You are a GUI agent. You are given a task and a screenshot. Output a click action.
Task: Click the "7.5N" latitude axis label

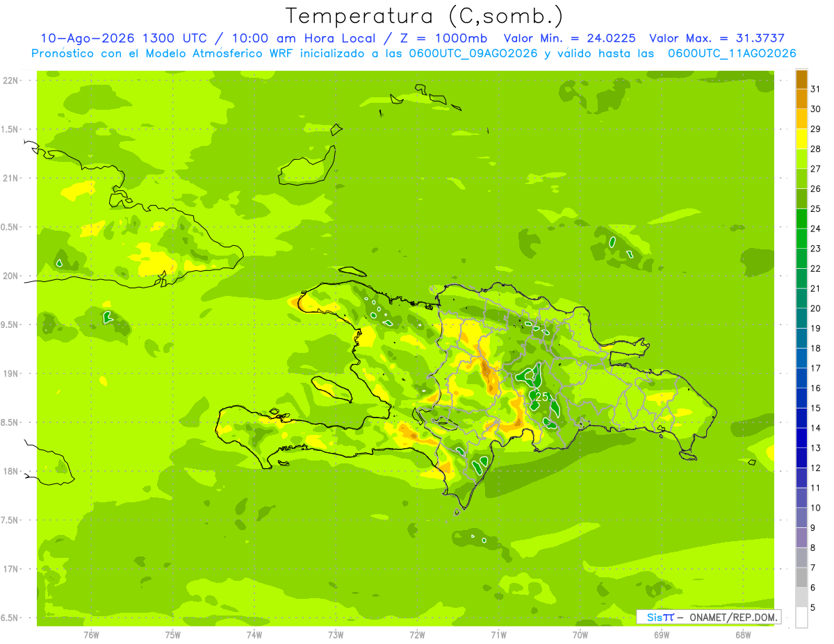point(10,520)
